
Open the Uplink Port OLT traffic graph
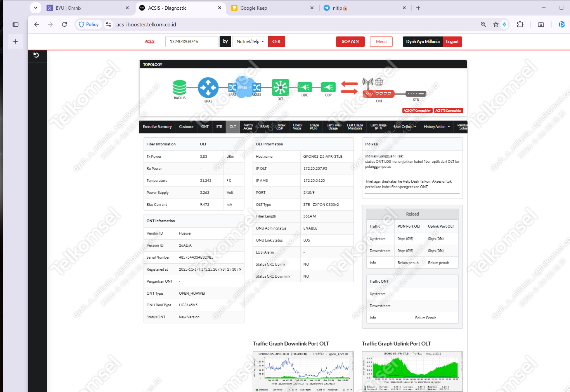pos(412,371)
